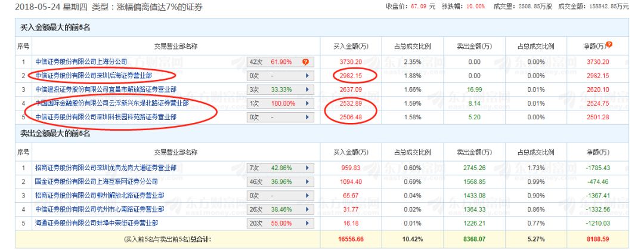644x250 pixels.
Task: Open 中信证券深圳后海证券营业部 link
Action: [93, 76]
